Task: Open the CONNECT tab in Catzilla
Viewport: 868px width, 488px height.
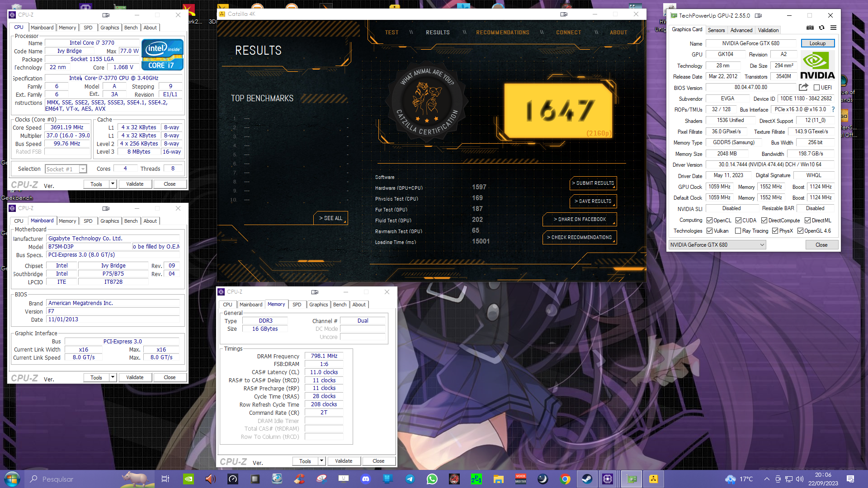Action: (568, 33)
